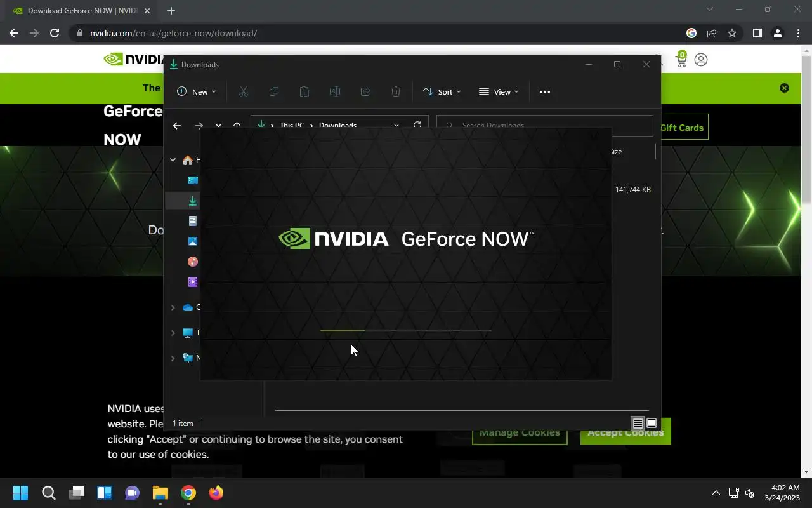The width and height of the screenshot is (812, 508).
Task: Expand the Network node in Explorer sidebar
Action: tap(173, 358)
